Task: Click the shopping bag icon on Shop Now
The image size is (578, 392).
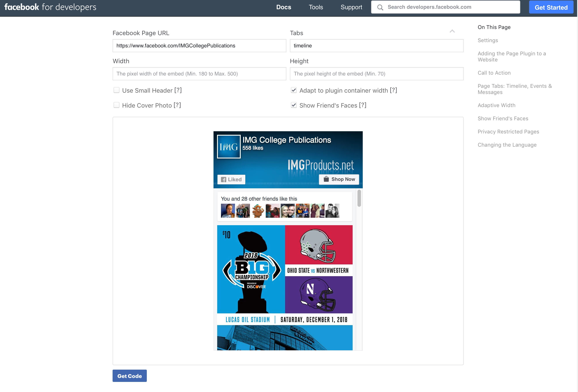Action: click(x=326, y=179)
